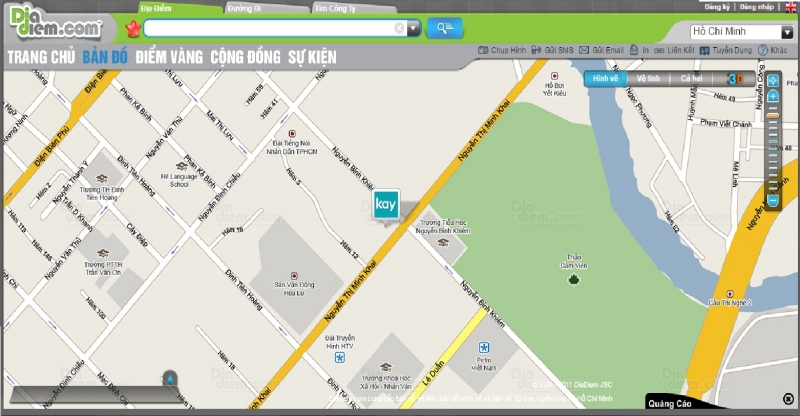The height and width of the screenshot is (416, 800).
Task: Clear the search box with the X icon
Action: pyautogui.click(x=399, y=28)
